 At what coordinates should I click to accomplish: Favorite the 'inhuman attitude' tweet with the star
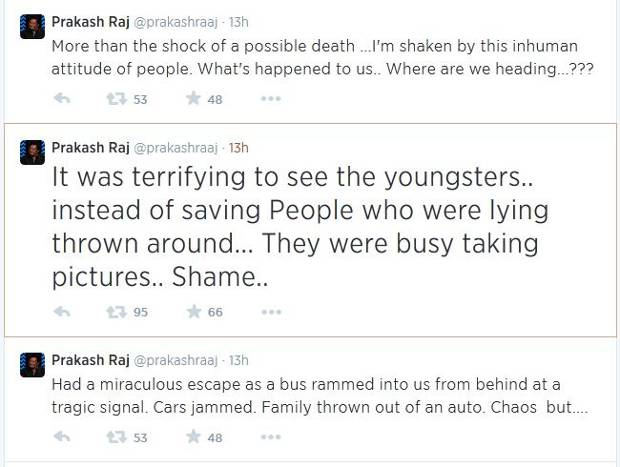click(x=194, y=99)
